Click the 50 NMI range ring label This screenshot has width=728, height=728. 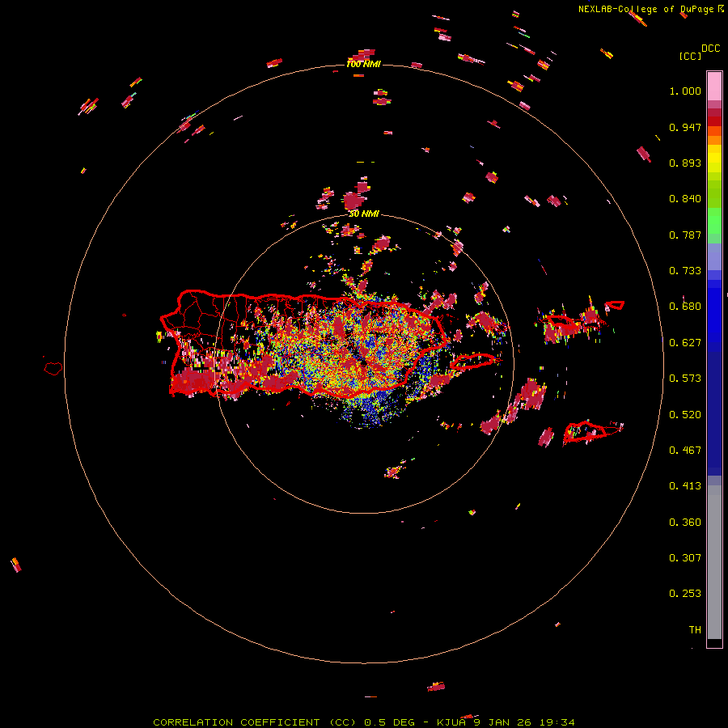[364, 214]
